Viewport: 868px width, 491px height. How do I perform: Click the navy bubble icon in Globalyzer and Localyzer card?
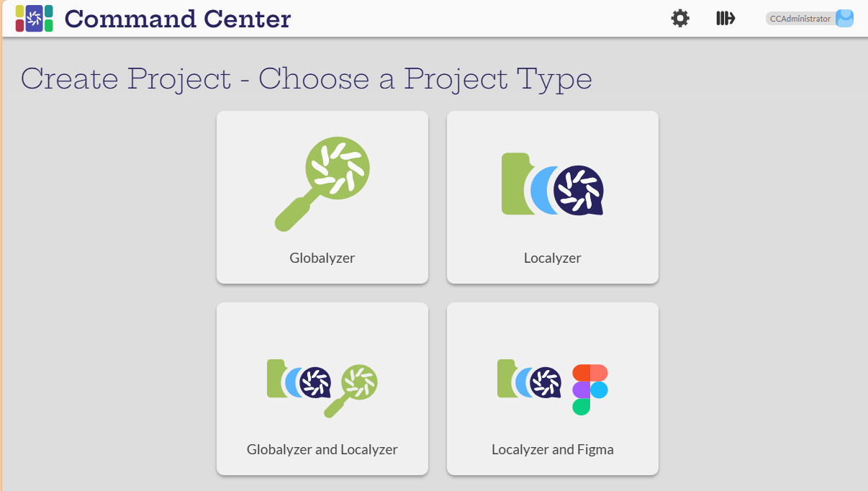[x=315, y=382]
